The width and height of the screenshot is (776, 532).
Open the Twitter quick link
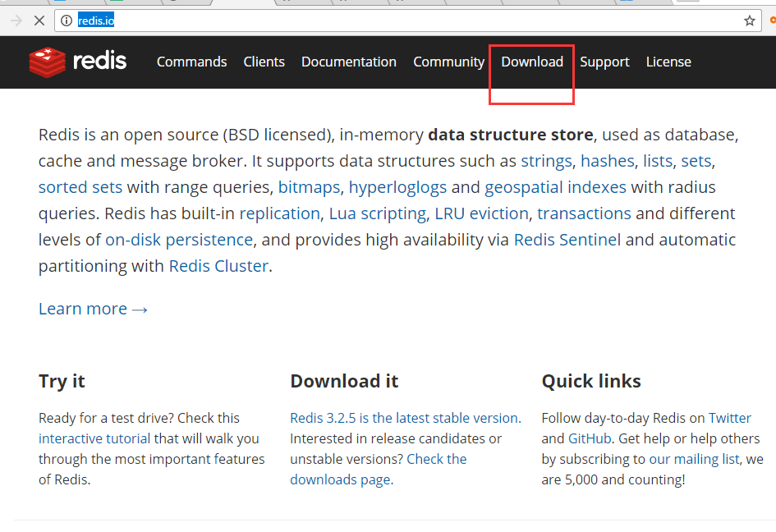(729, 418)
